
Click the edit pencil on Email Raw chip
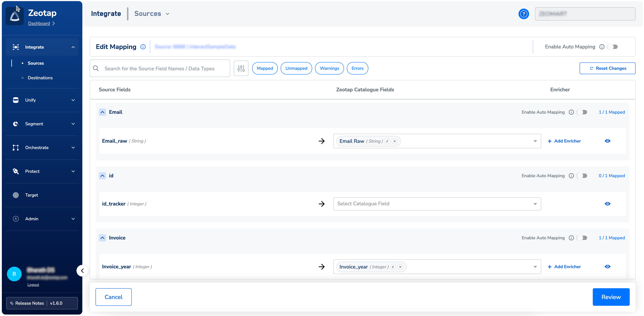[x=387, y=141]
